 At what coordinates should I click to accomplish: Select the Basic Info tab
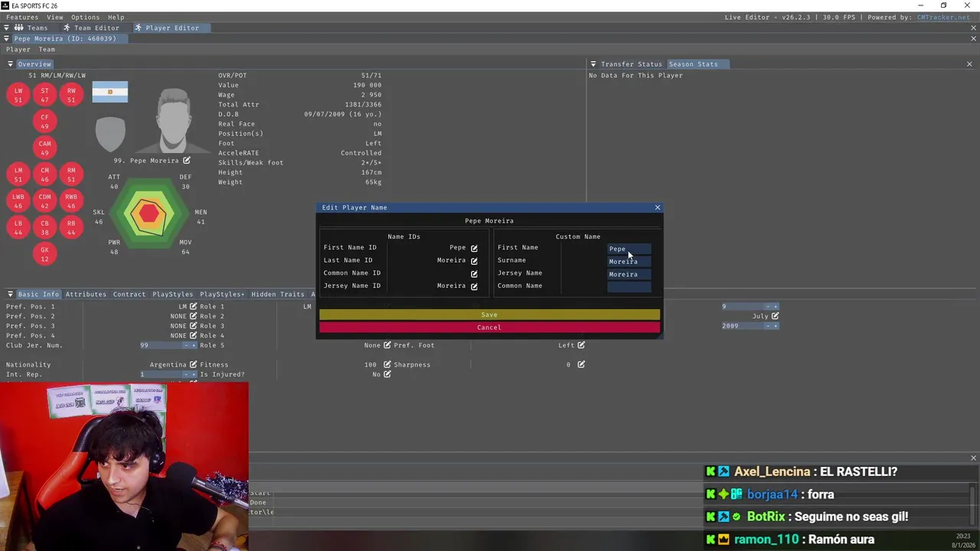pos(38,294)
